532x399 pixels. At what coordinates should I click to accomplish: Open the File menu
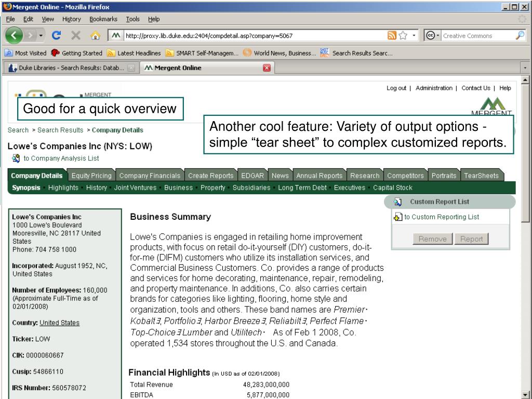[10, 19]
